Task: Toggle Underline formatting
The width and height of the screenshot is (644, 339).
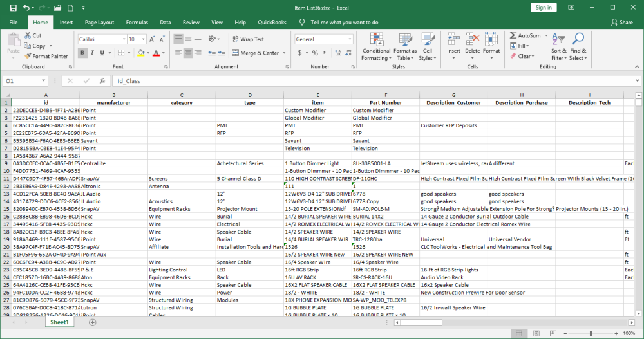Action: (x=102, y=53)
